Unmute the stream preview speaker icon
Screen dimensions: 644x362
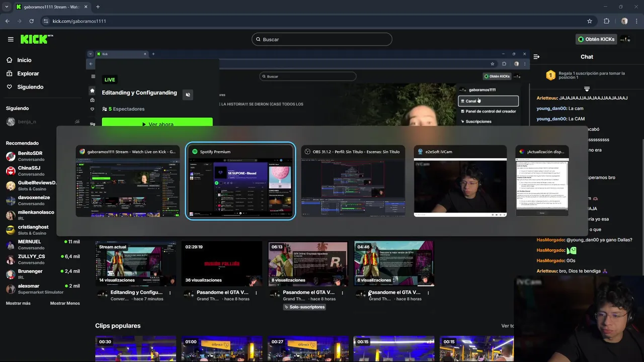(x=188, y=95)
